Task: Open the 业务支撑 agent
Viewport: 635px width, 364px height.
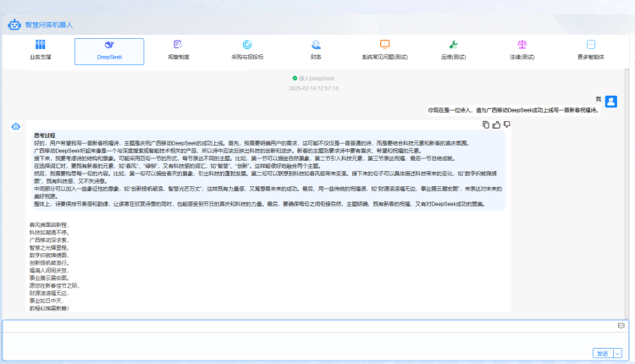Action: click(x=40, y=51)
